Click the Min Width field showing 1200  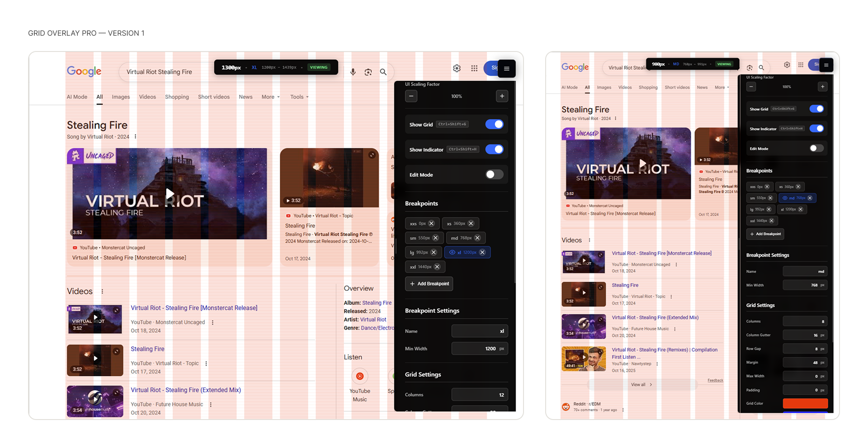pos(479,349)
